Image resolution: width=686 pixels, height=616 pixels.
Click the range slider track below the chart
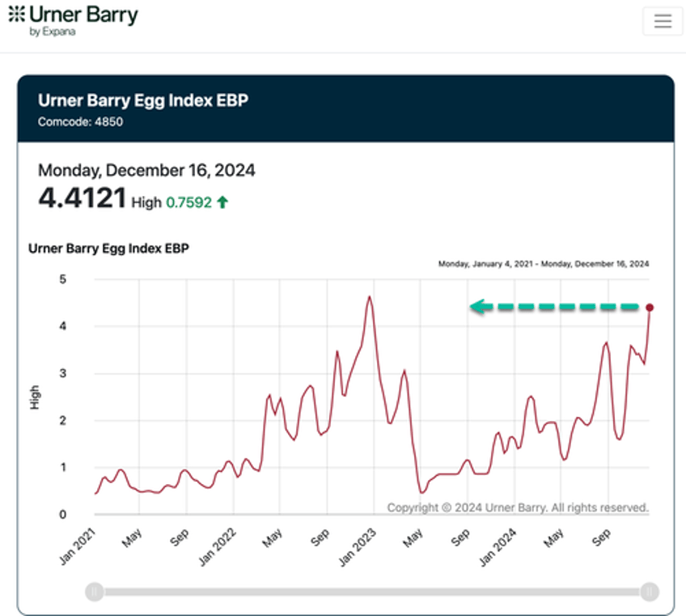(372, 592)
